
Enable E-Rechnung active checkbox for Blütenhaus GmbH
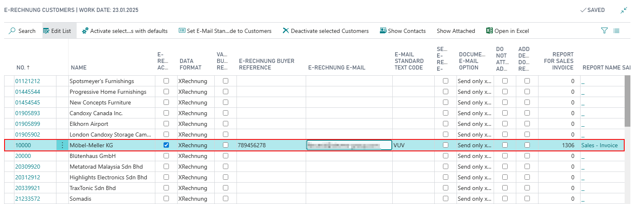tap(166, 156)
